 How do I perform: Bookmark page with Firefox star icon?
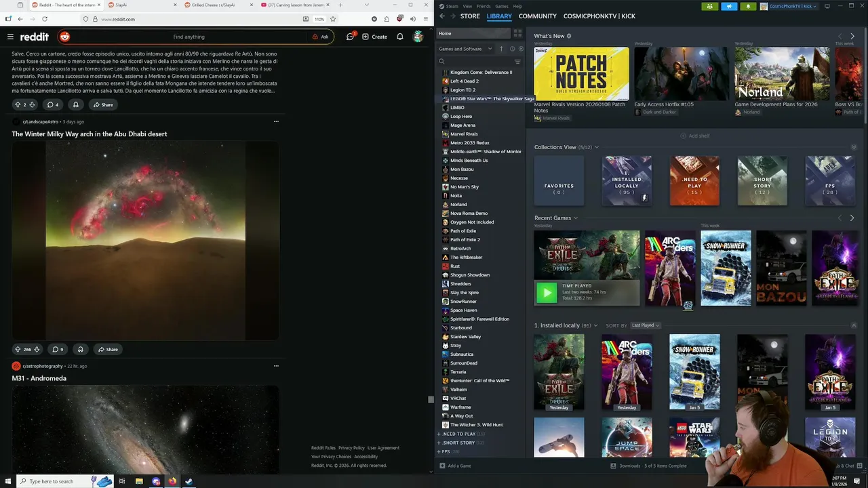[333, 19]
